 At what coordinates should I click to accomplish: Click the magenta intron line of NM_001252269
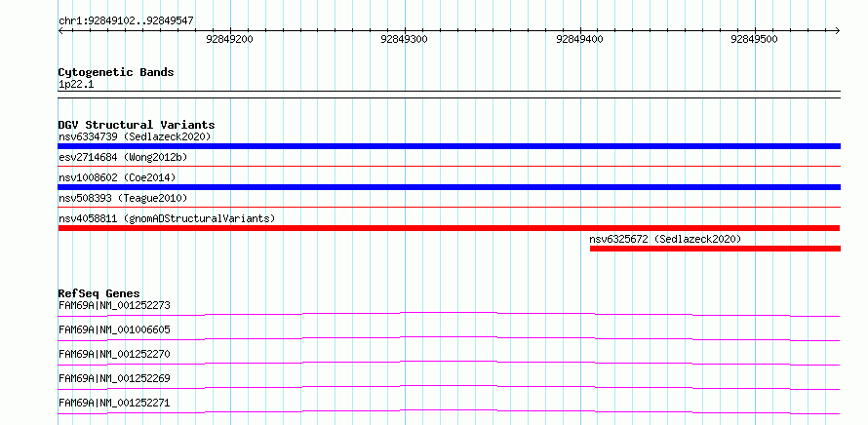(x=449, y=386)
